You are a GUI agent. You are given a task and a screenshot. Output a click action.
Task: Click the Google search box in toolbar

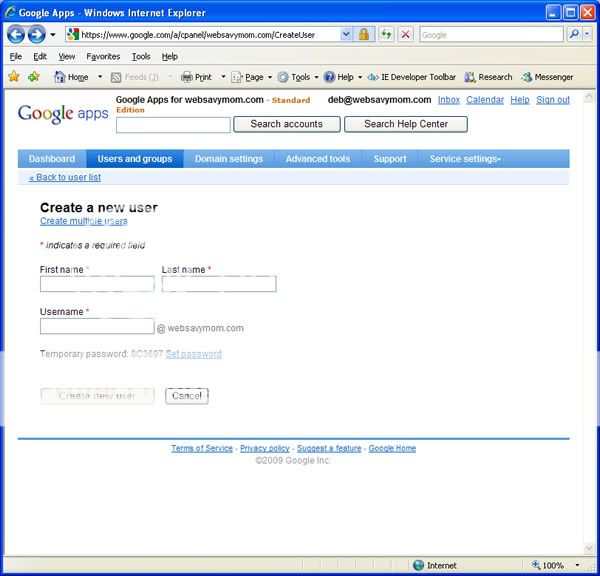coord(491,35)
